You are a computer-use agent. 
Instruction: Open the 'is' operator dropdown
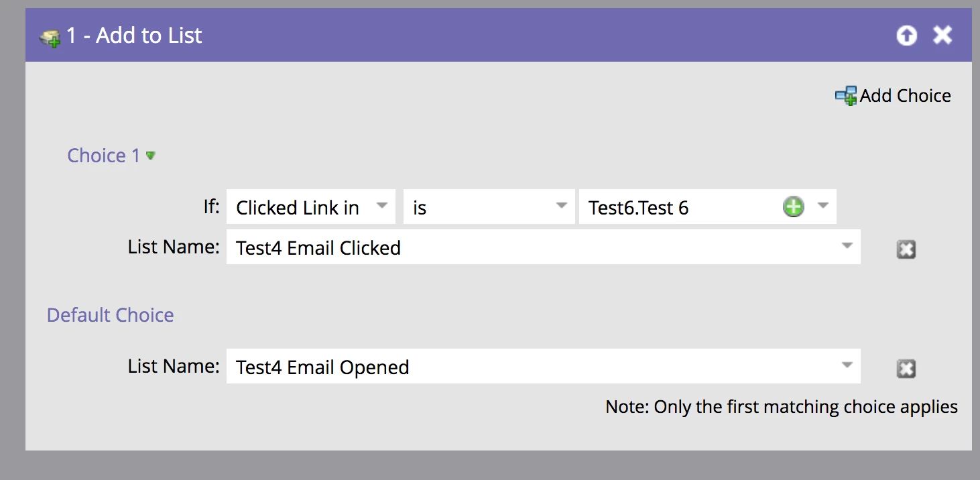pos(562,205)
